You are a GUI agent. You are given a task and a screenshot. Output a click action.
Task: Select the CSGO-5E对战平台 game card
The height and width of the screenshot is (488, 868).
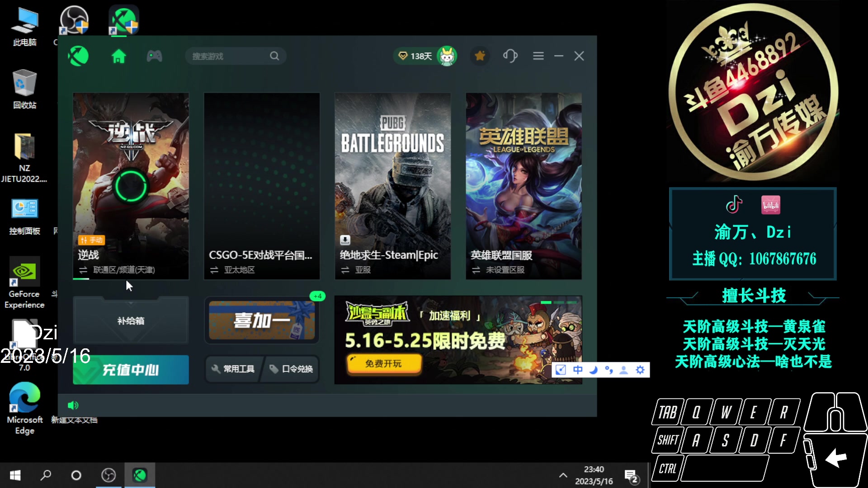point(262,186)
